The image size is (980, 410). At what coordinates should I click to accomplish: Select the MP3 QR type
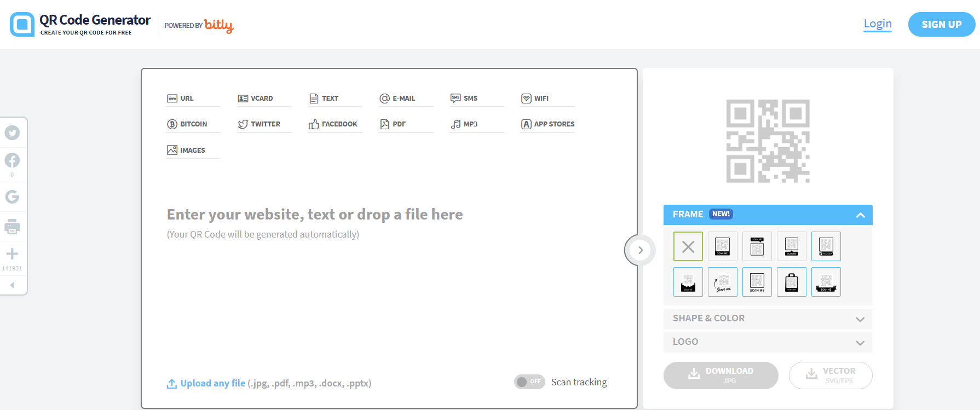[x=477, y=124]
